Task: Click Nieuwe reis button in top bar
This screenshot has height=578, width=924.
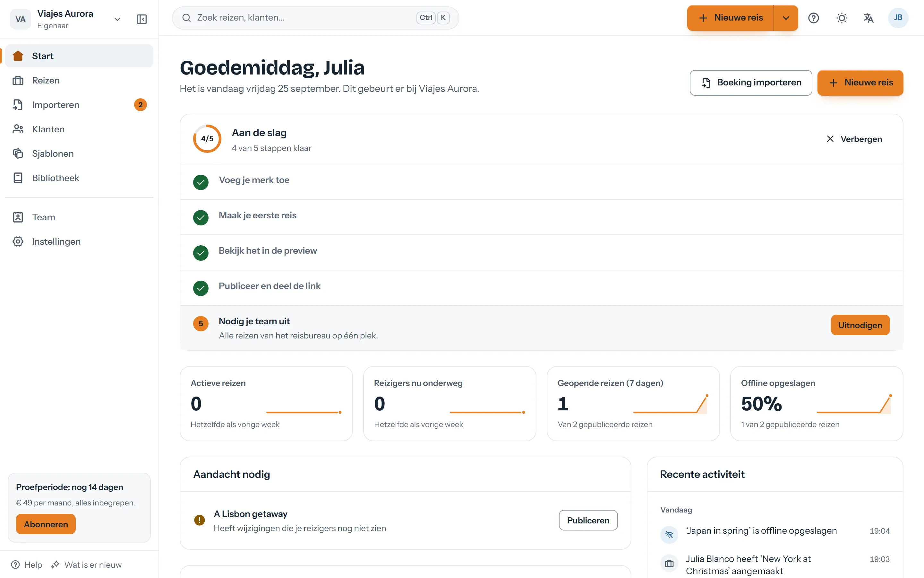Action: 731,18
